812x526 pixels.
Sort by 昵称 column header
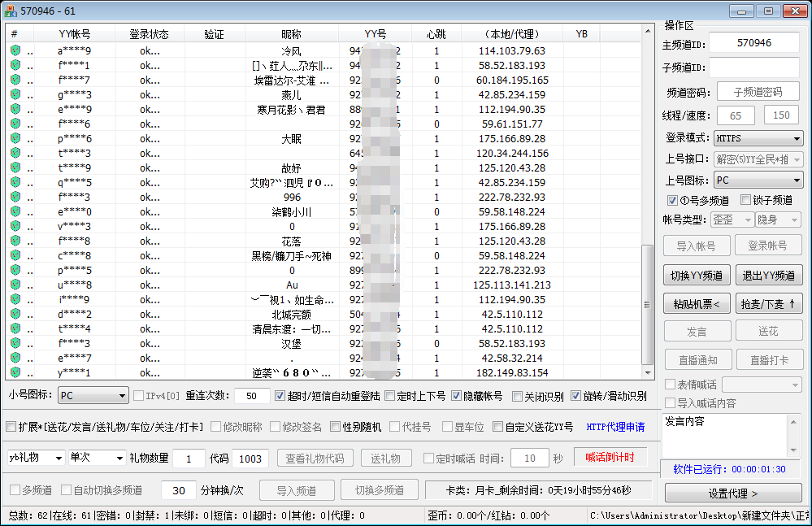292,34
